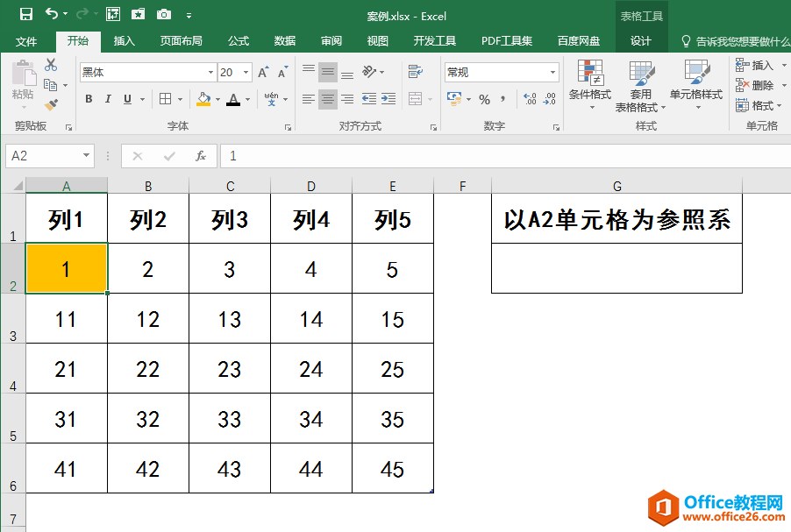The image size is (791, 532).
Task: Expand font color dropdown arrow
Action: pos(247,99)
